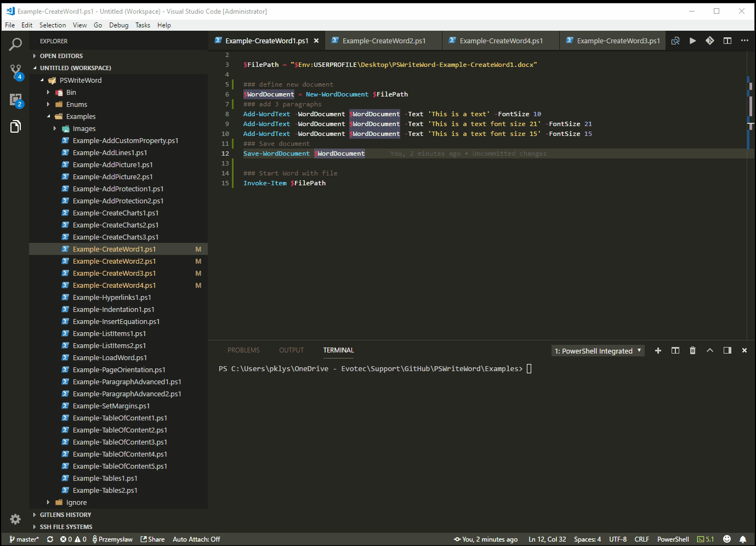Image resolution: width=756 pixels, height=546 pixels.
Task: Open the PowerShell Integrated terminal dropdown
Action: click(598, 351)
